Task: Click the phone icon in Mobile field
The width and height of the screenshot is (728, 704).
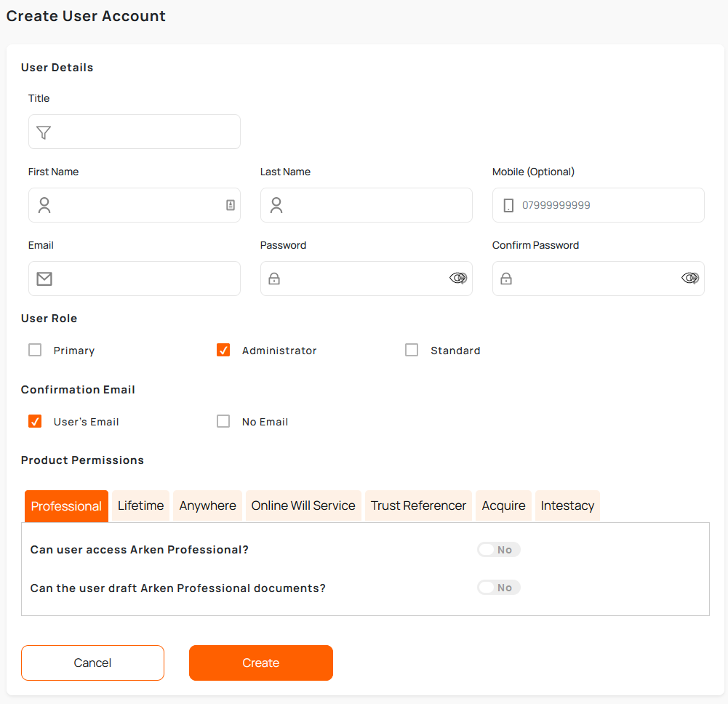Action: point(508,206)
